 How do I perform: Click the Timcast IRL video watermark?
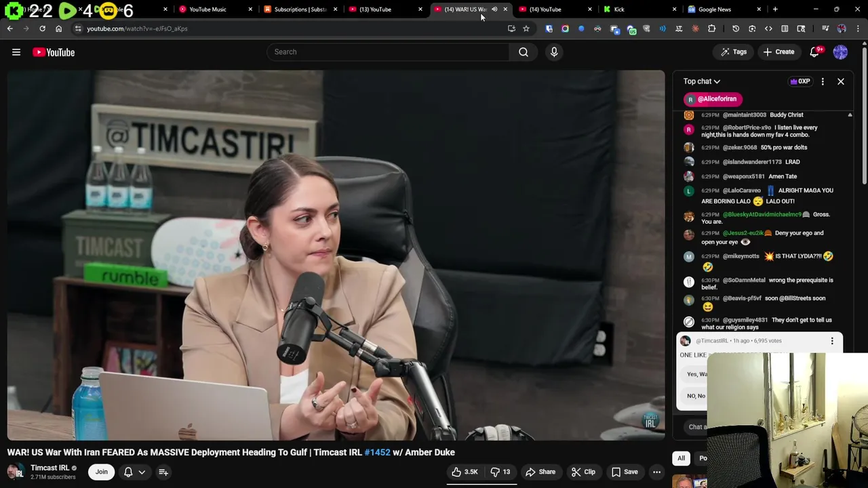click(x=650, y=421)
